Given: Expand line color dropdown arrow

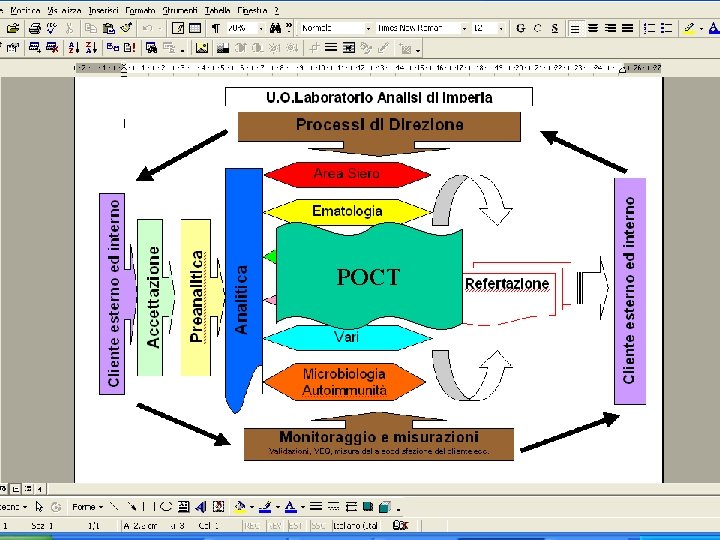Looking at the screenshot, I should click(277, 507).
